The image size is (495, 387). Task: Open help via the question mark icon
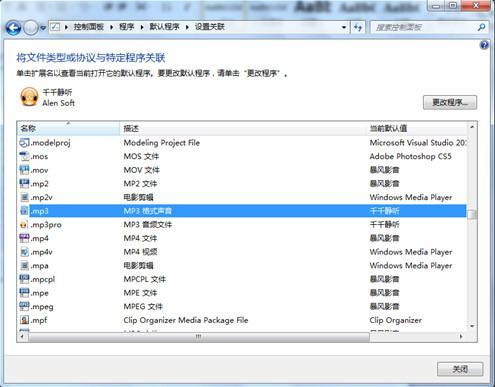[x=484, y=45]
